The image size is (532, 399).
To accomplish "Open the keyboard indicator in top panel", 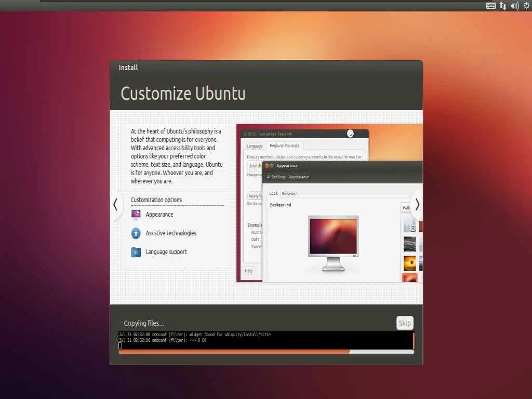I will point(490,6).
